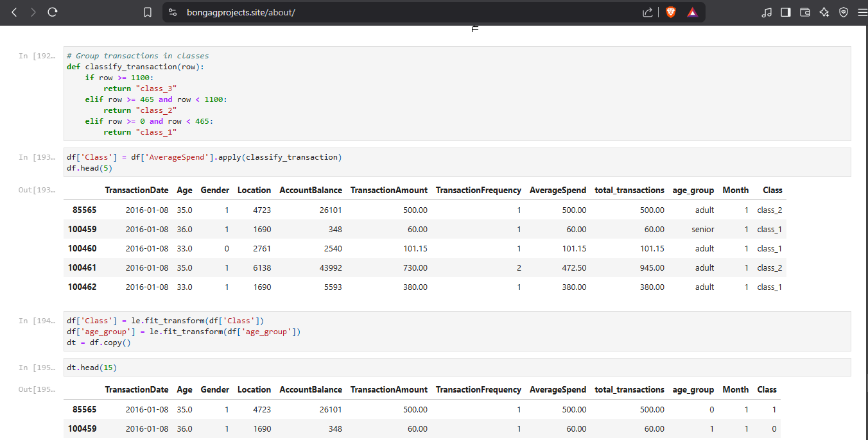Open the Leo AI sparkle icon
Viewport: 868px width, 440px height.
(x=824, y=12)
